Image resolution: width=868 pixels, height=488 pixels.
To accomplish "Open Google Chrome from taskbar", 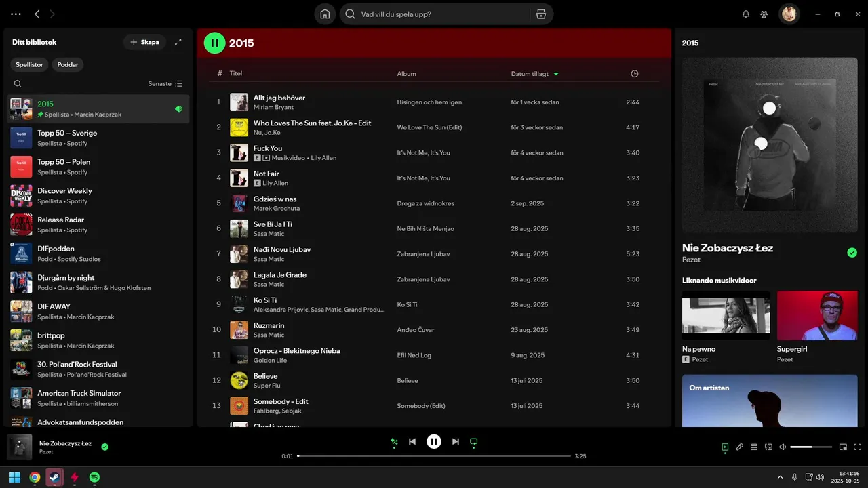I will (x=35, y=477).
